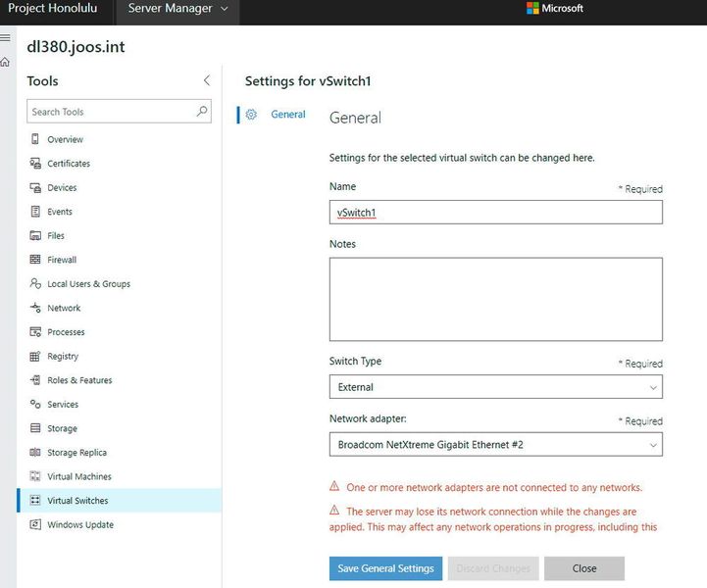Image resolution: width=707 pixels, height=588 pixels.
Task: Select the General settings tab
Action: [287, 115]
